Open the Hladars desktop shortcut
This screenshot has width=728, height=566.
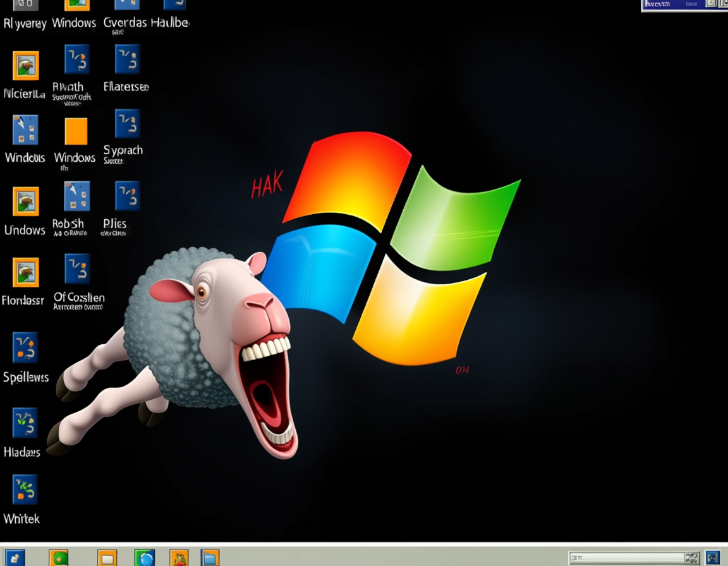point(25,423)
